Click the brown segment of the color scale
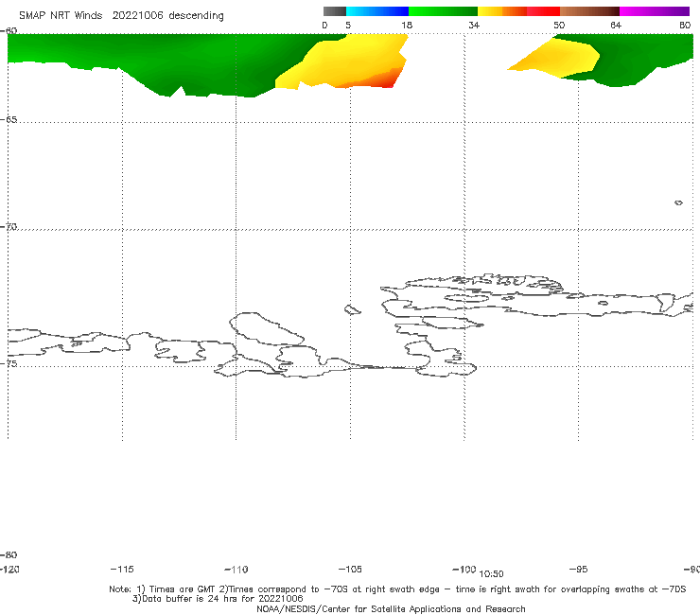 (x=589, y=11)
